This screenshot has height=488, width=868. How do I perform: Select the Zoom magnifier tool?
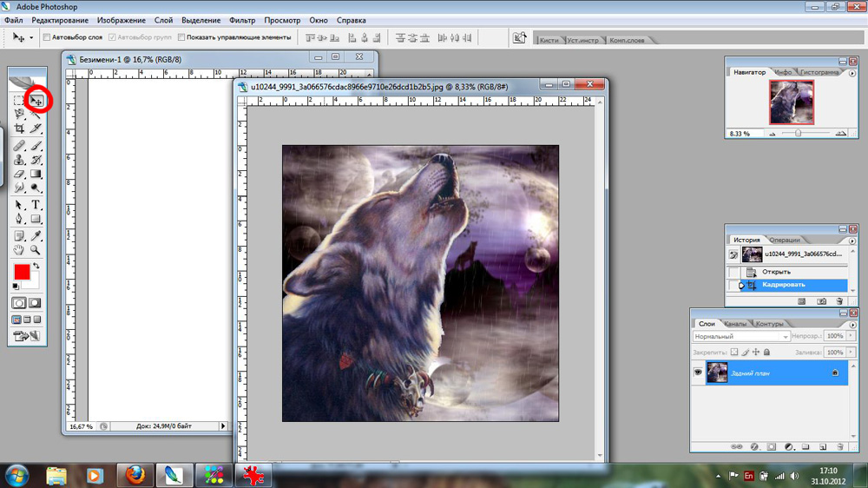pos(36,250)
